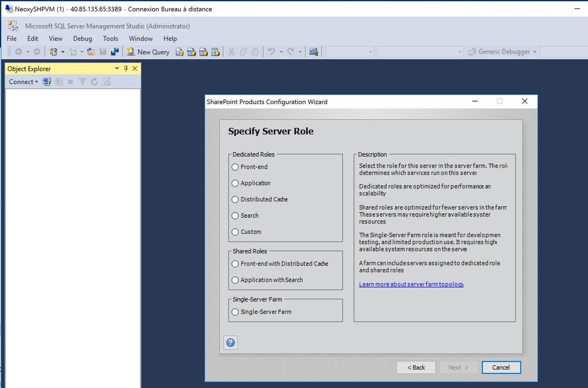Click the New Project icon in the toolbar

[x=53, y=52]
